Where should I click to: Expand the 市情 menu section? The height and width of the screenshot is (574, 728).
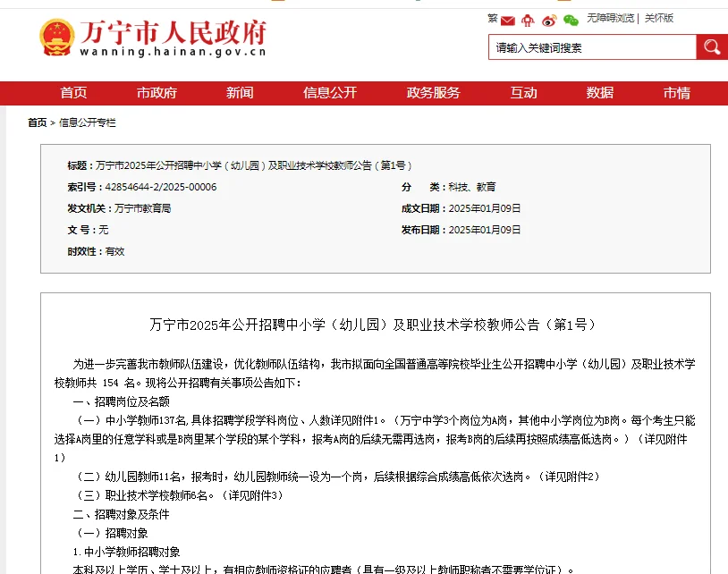pos(676,92)
